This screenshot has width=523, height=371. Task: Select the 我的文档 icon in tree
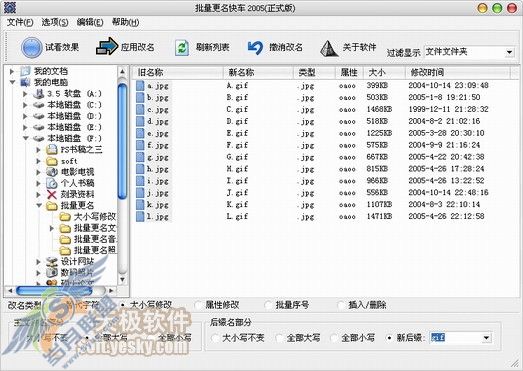tap(25, 71)
